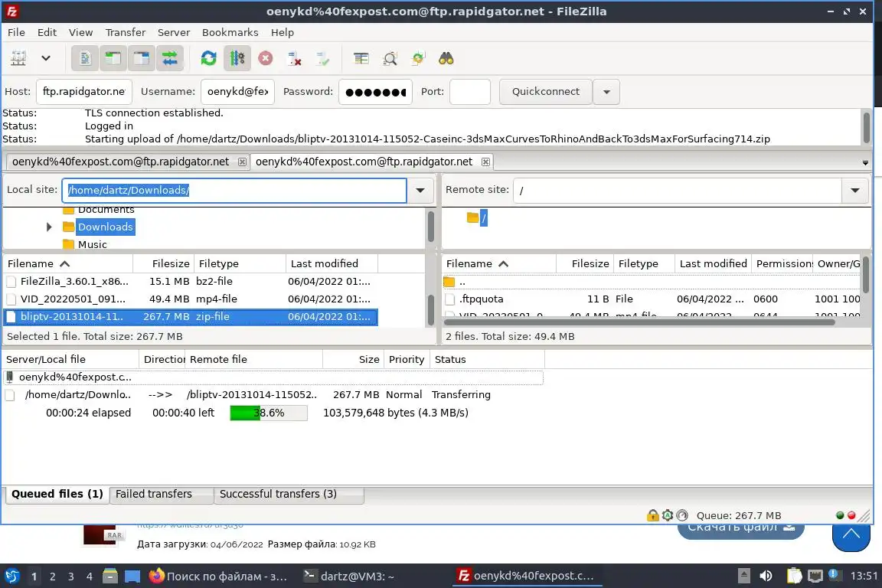This screenshot has width=882, height=588.
Task: Click the encryption lock status icon
Action: [x=652, y=515]
